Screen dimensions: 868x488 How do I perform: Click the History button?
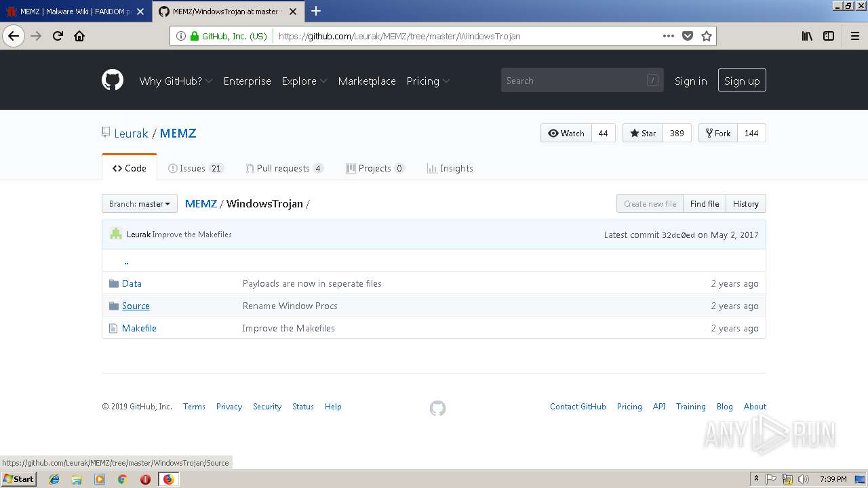point(746,203)
